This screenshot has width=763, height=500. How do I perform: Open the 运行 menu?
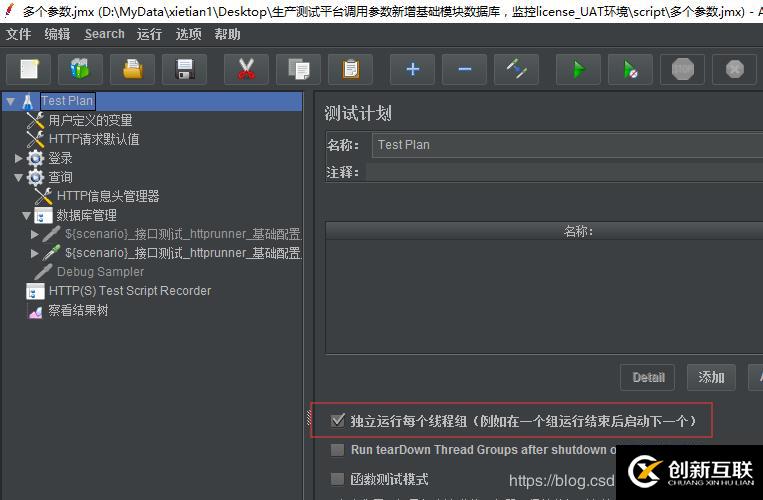tap(149, 34)
